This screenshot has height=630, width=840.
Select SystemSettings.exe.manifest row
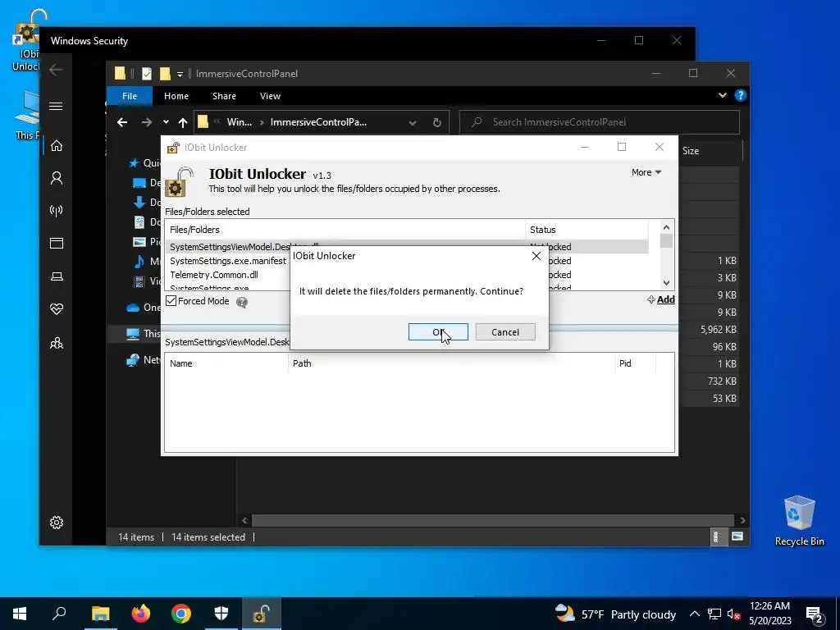click(x=228, y=261)
